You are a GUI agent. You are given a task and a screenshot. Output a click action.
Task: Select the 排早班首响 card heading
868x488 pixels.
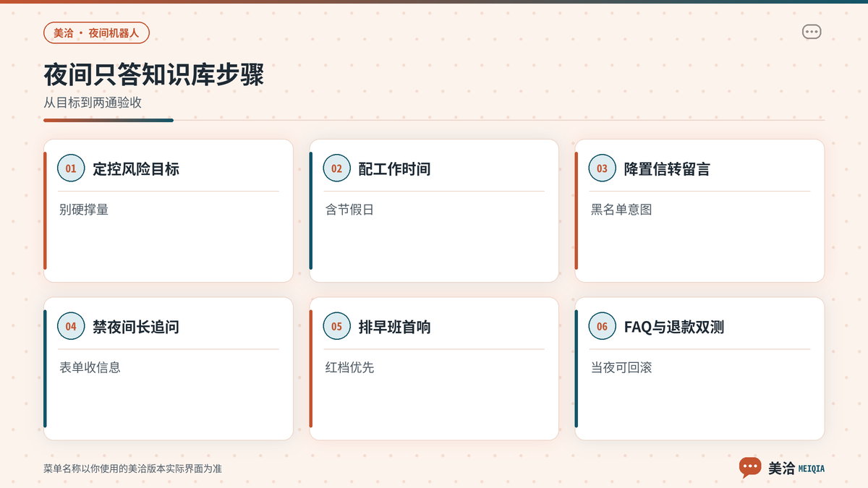(394, 328)
